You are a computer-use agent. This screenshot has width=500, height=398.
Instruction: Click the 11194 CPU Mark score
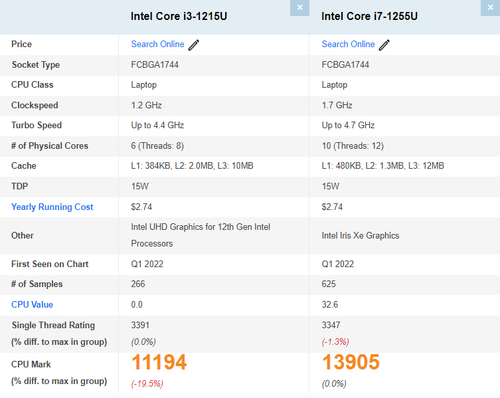pos(159,362)
